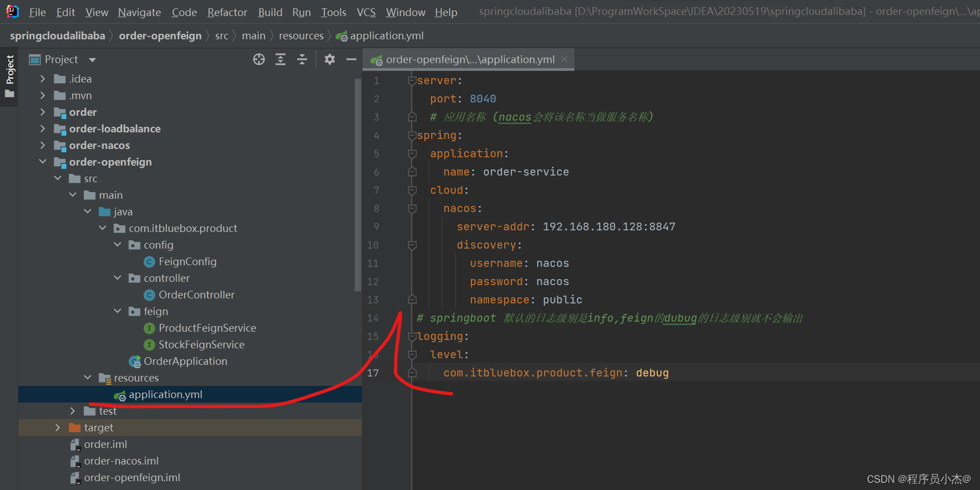Click src in the breadcrumb
This screenshot has width=980, height=490.
[221, 36]
